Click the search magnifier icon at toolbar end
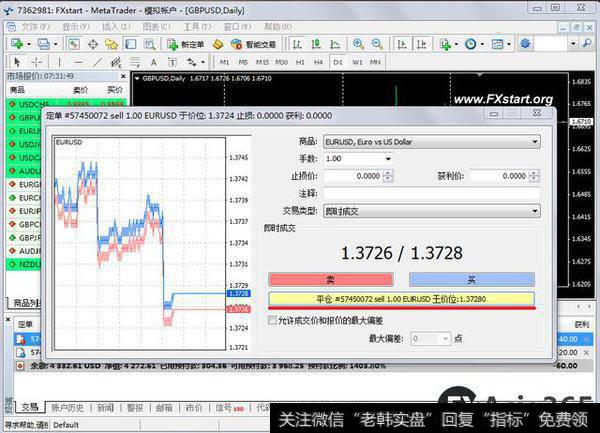The image size is (600, 433). tap(587, 44)
